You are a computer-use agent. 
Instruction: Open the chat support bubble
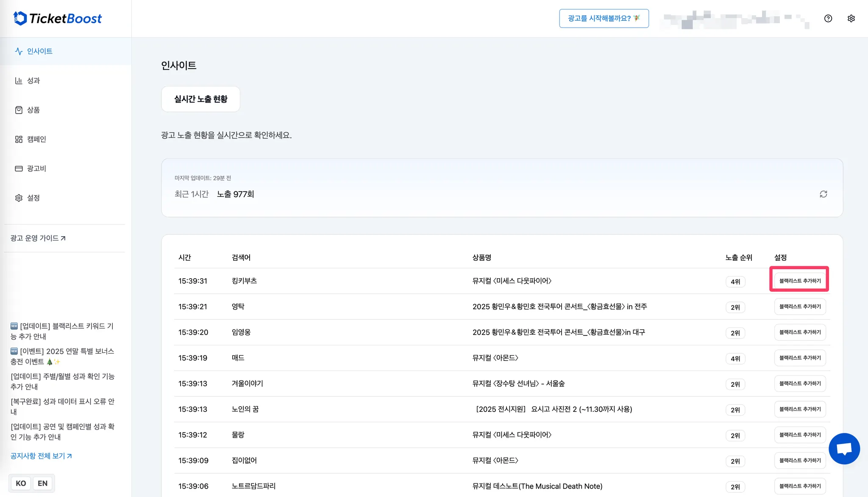pyautogui.click(x=844, y=448)
